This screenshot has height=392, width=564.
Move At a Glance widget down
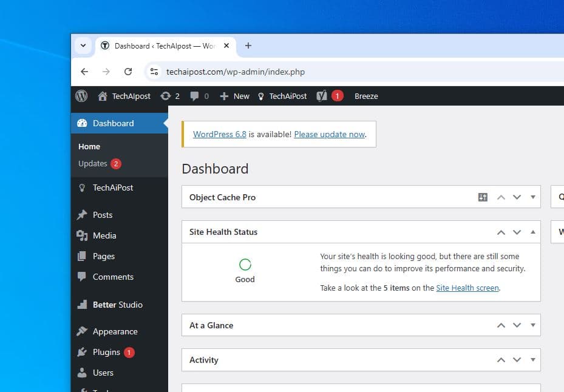tap(517, 325)
